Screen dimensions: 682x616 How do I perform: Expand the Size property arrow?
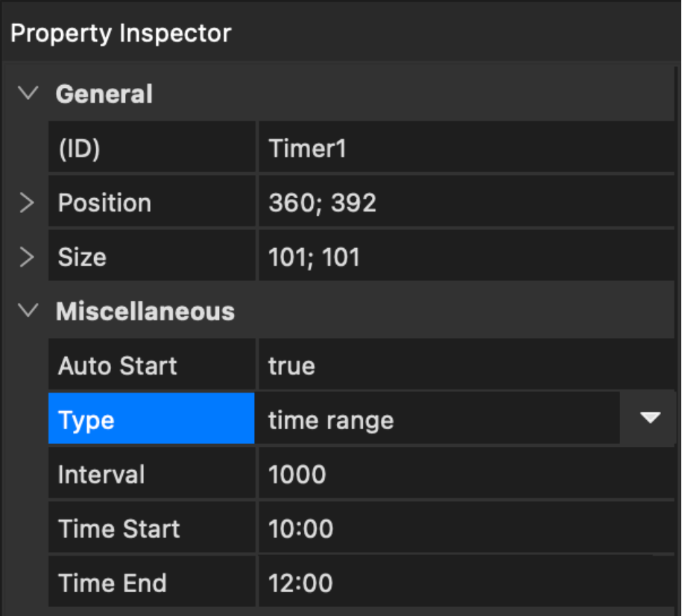(28, 257)
